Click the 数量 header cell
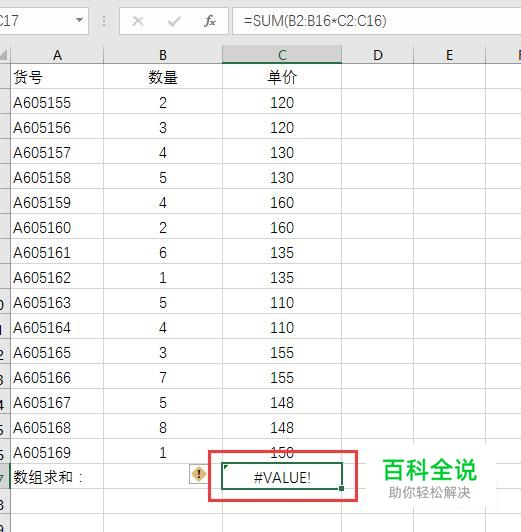521x532 pixels. [163, 77]
